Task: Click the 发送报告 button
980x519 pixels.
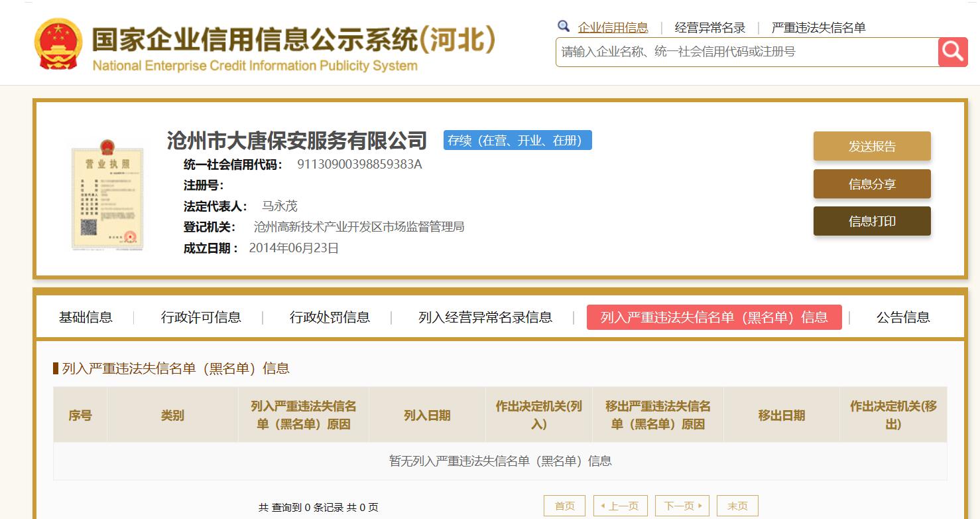Action: point(872,146)
